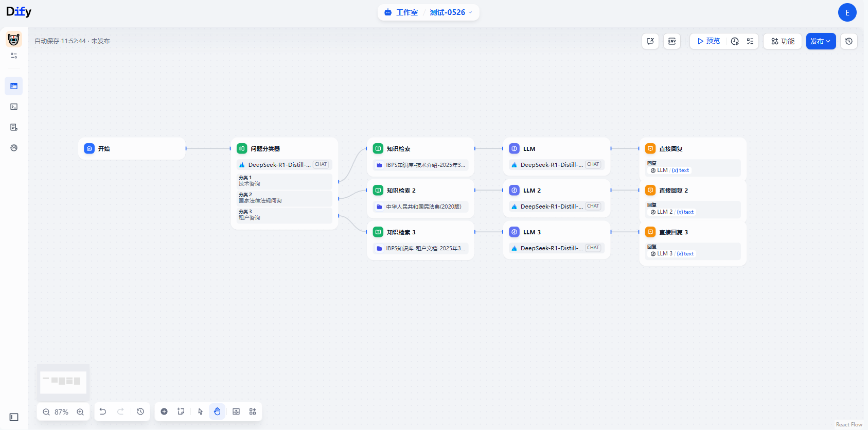Open the ENV environment variables button
This screenshot has width=868, height=430.
point(672,41)
